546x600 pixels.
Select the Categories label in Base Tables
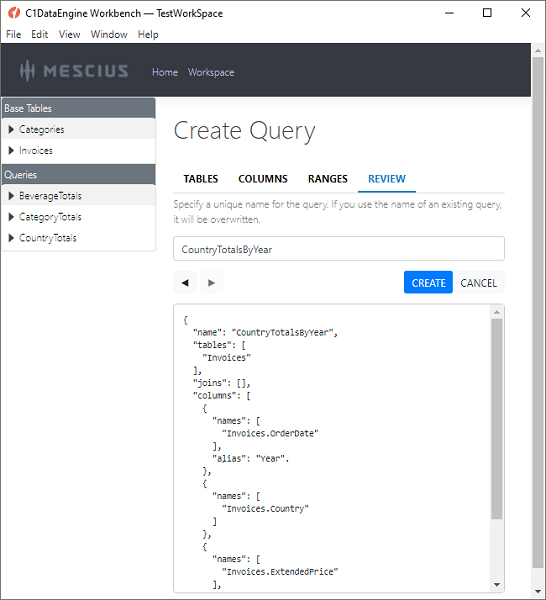point(42,129)
